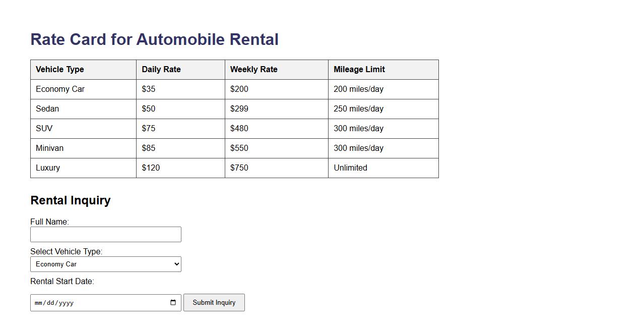Click the Rental Start Date input
Viewport: 644px width, 328px height.
96,303
